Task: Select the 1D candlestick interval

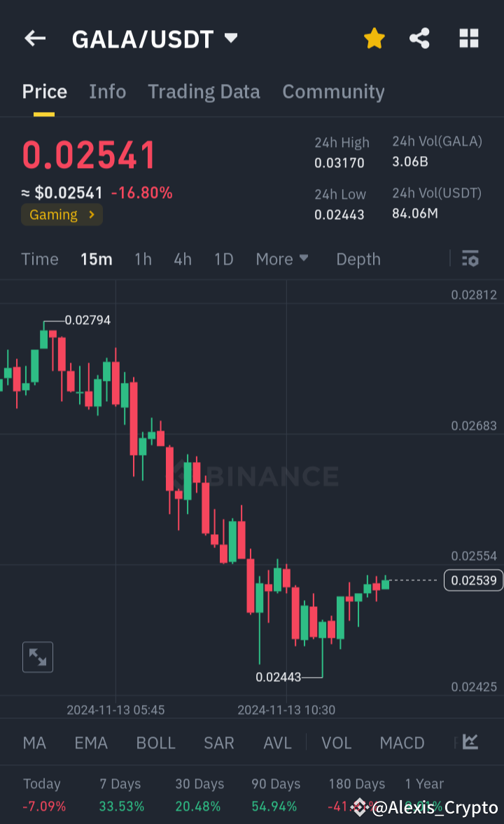Action: click(x=223, y=259)
